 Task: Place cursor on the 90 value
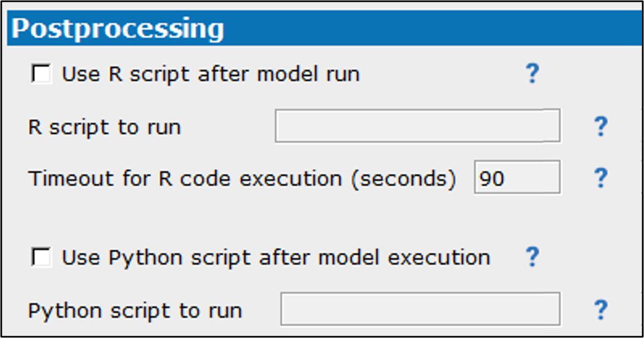coord(492,179)
